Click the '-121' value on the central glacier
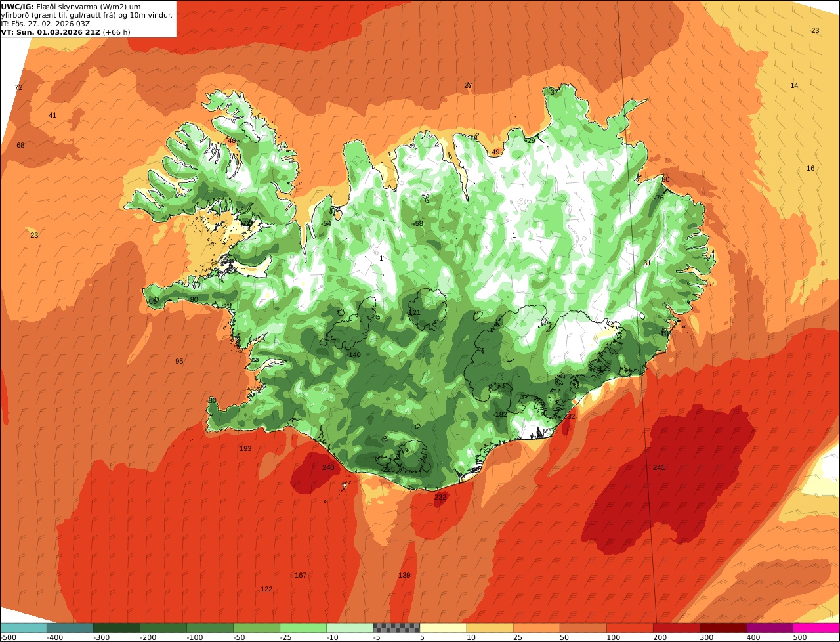 tap(413, 312)
